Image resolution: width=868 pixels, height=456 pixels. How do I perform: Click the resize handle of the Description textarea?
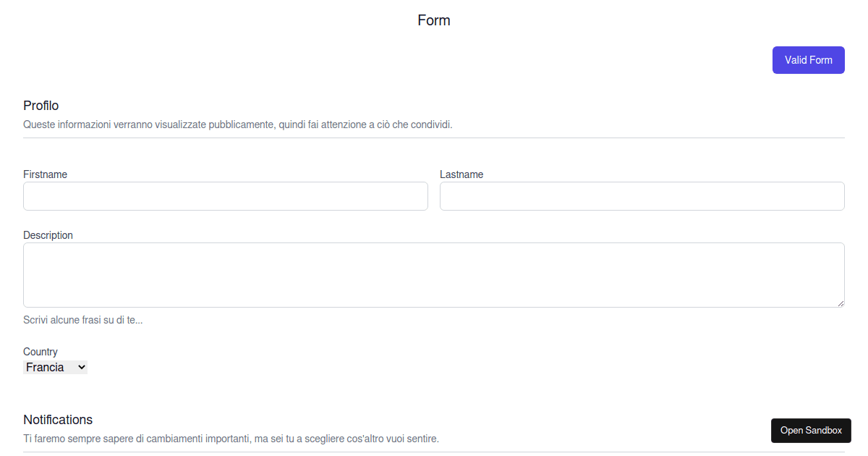click(x=841, y=304)
